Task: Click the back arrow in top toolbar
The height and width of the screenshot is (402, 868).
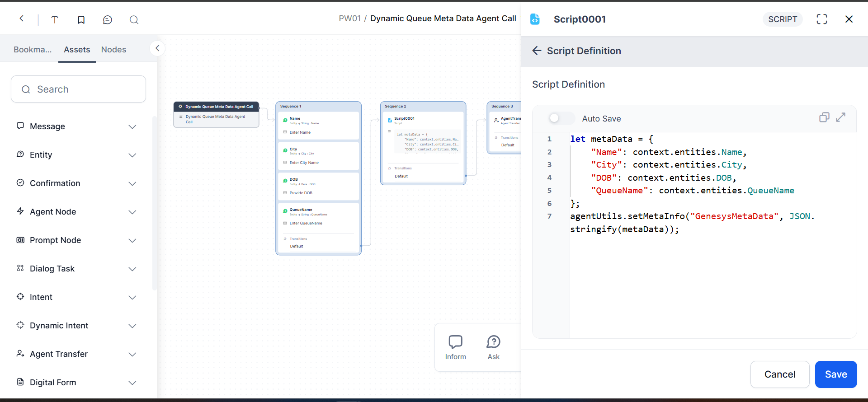Action: point(21,19)
